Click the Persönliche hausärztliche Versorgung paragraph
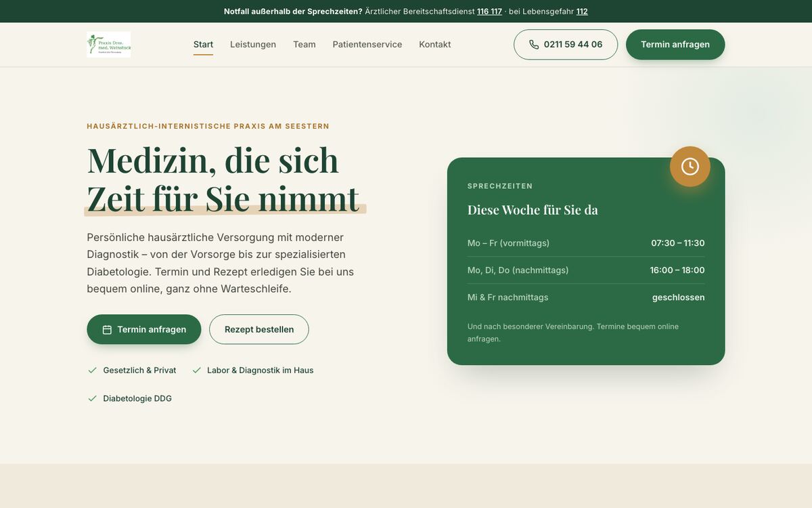Image resolution: width=812 pixels, height=508 pixels. pyautogui.click(x=221, y=263)
